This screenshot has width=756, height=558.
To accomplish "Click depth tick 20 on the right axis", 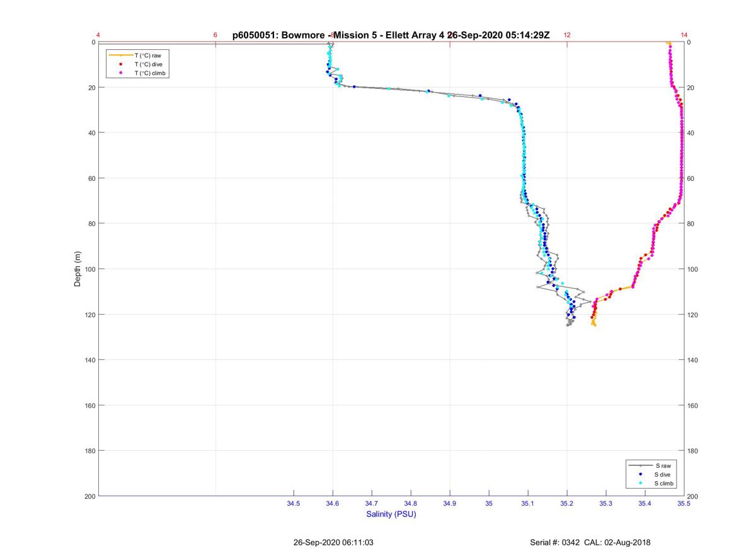I will tap(690, 88).
